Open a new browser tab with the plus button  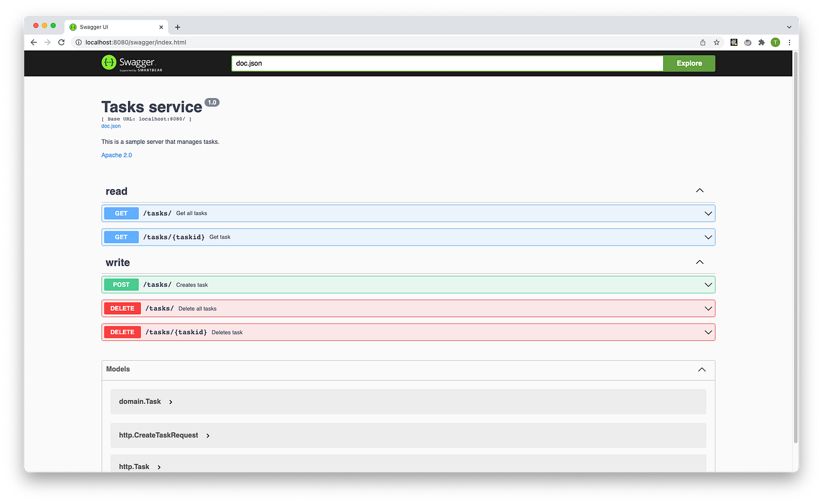click(178, 26)
